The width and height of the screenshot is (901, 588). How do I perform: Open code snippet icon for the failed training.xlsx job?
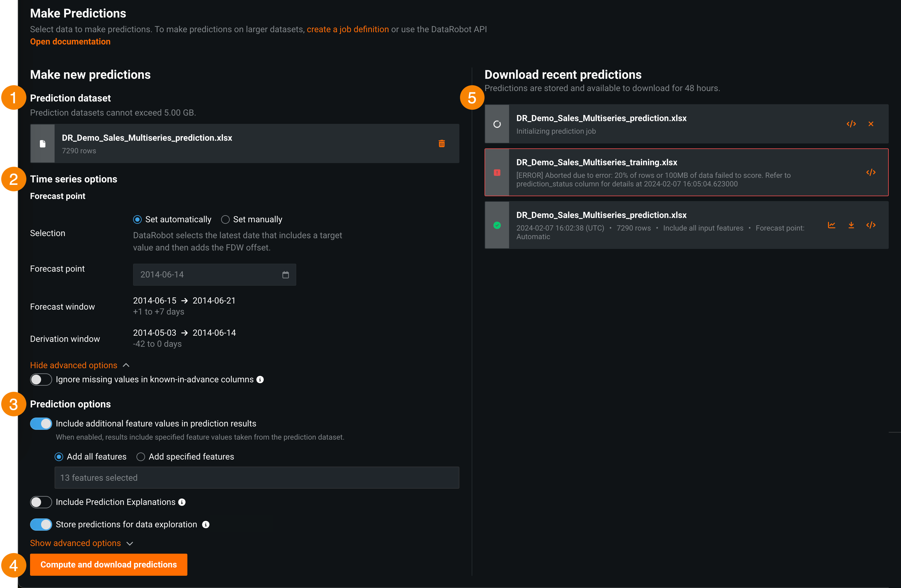tap(871, 173)
